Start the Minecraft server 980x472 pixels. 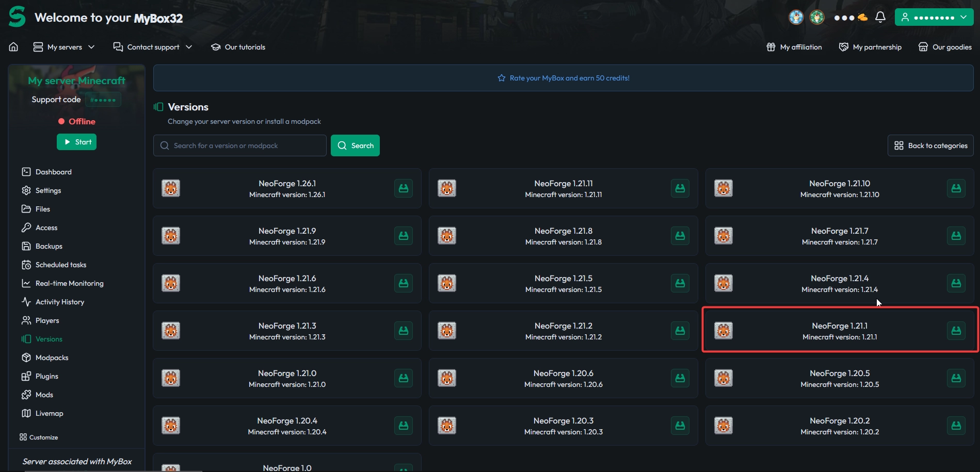76,142
